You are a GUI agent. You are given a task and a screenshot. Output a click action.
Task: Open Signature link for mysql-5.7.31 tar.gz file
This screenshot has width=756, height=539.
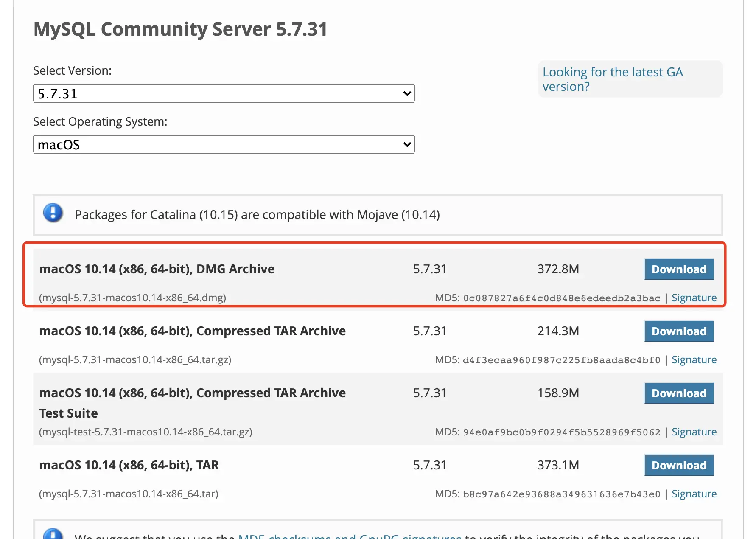(x=694, y=360)
